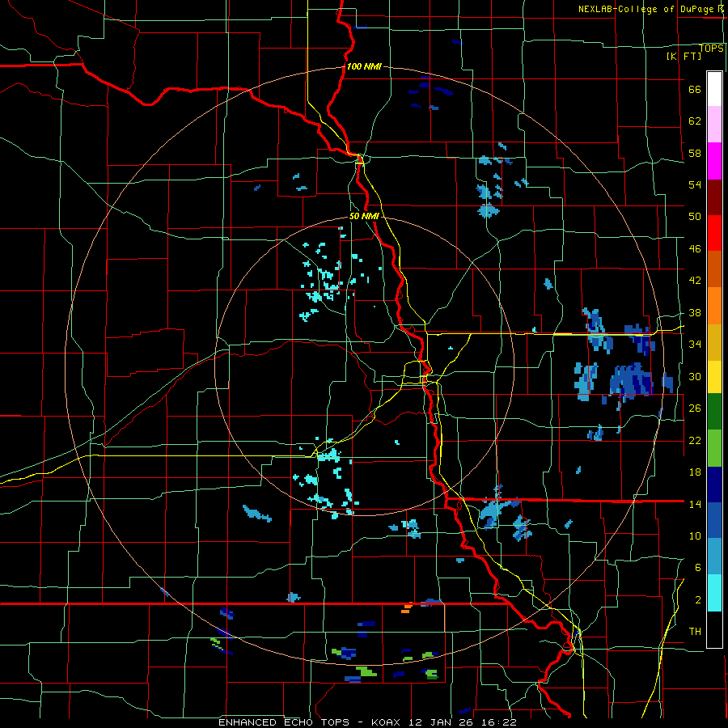Click the legend value 66
The height and width of the screenshot is (728, 728).
pos(695,89)
